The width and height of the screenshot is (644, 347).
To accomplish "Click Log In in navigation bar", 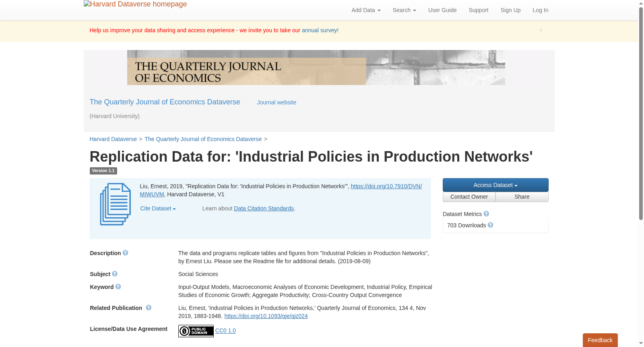I will click(540, 10).
